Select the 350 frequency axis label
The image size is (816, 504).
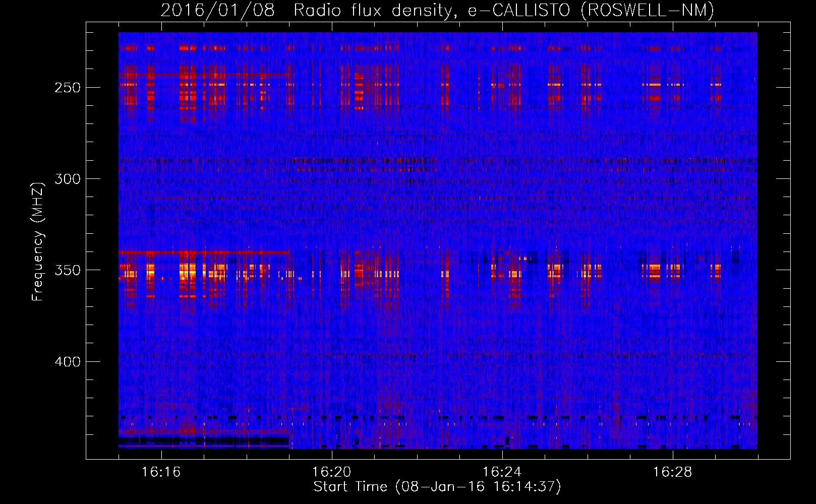tap(68, 270)
